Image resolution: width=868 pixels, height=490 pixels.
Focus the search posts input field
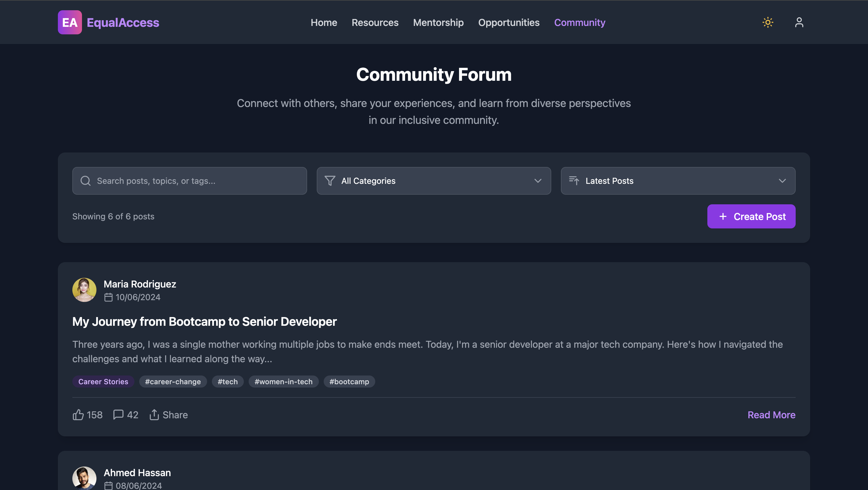pos(199,181)
